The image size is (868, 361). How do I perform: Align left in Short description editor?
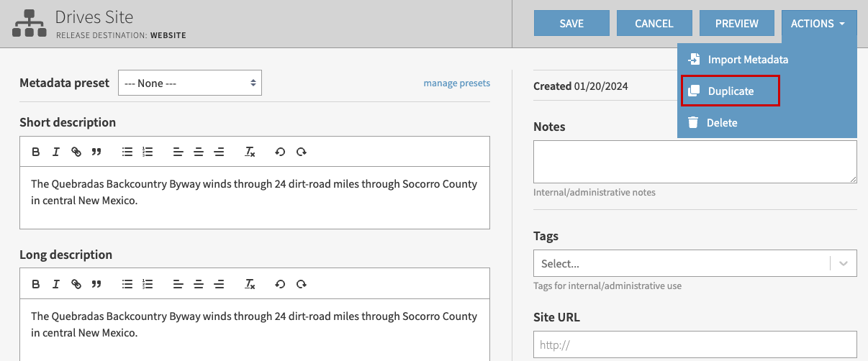point(178,152)
